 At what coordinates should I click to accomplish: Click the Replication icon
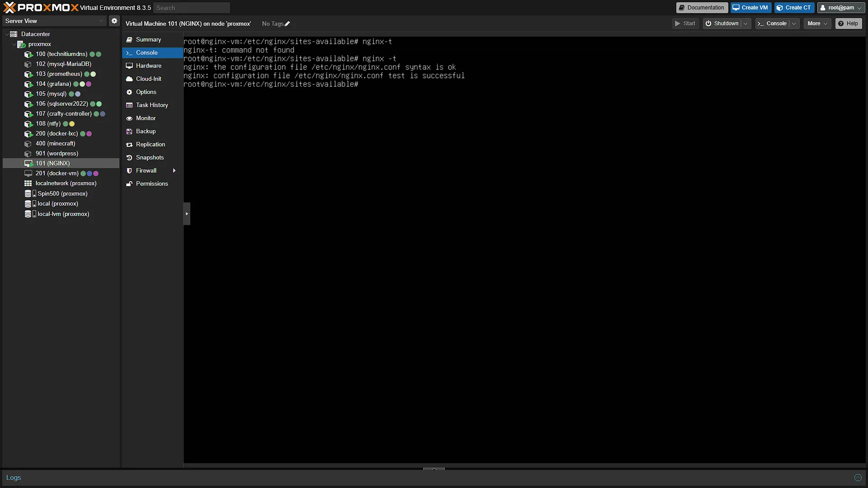click(129, 145)
